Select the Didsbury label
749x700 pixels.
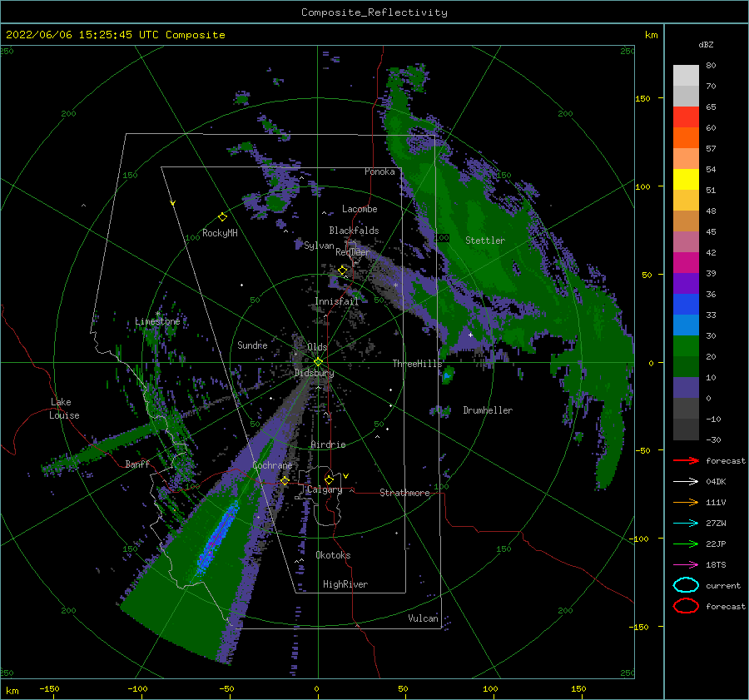315,373
